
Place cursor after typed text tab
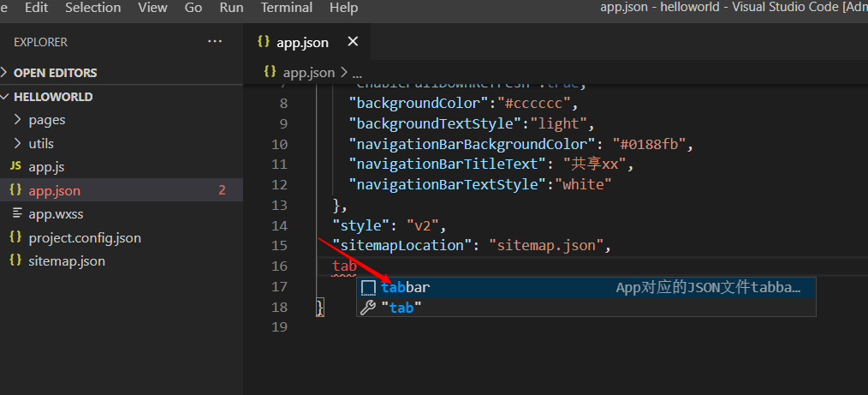click(358, 266)
